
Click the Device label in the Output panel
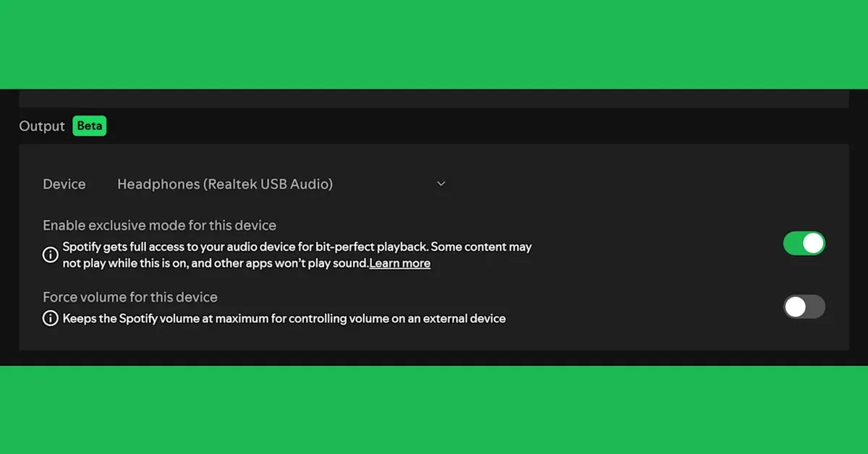pyautogui.click(x=64, y=184)
